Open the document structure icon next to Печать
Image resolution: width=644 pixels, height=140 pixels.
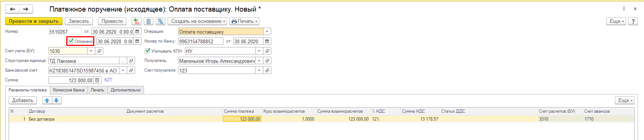click(161, 21)
